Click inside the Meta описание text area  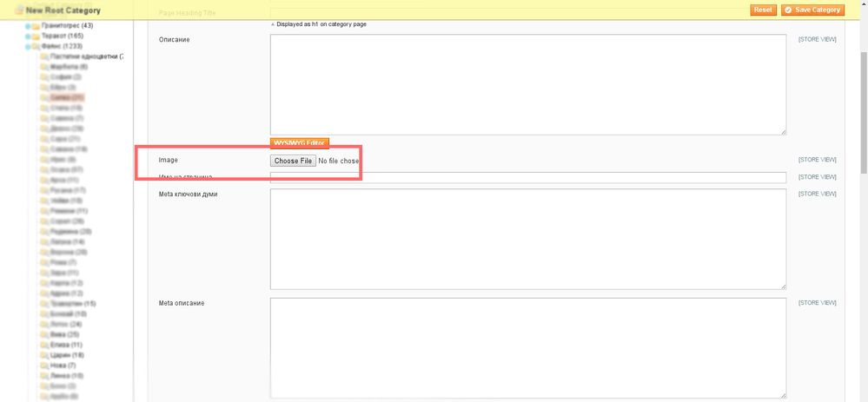coord(528,348)
